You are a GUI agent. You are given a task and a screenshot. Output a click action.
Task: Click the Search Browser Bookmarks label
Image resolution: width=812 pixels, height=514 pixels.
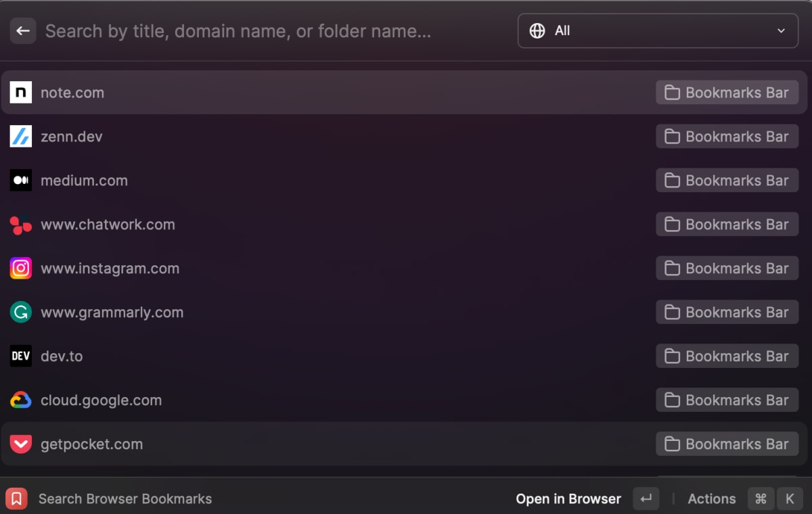point(125,499)
